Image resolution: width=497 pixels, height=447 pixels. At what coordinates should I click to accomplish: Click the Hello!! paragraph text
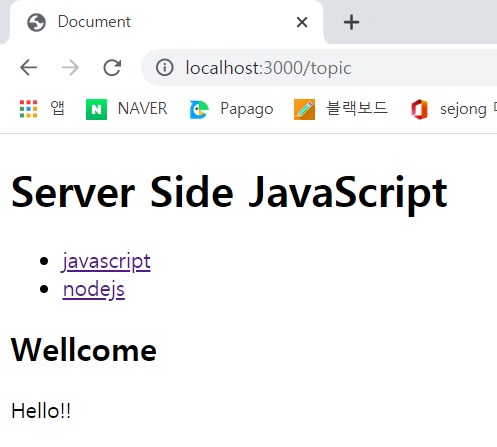pyautogui.click(x=41, y=411)
